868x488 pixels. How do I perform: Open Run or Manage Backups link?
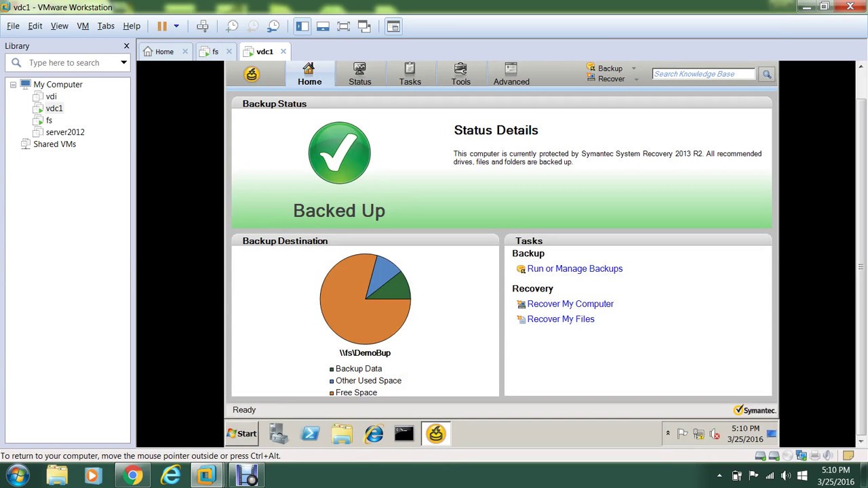point(574,268)
